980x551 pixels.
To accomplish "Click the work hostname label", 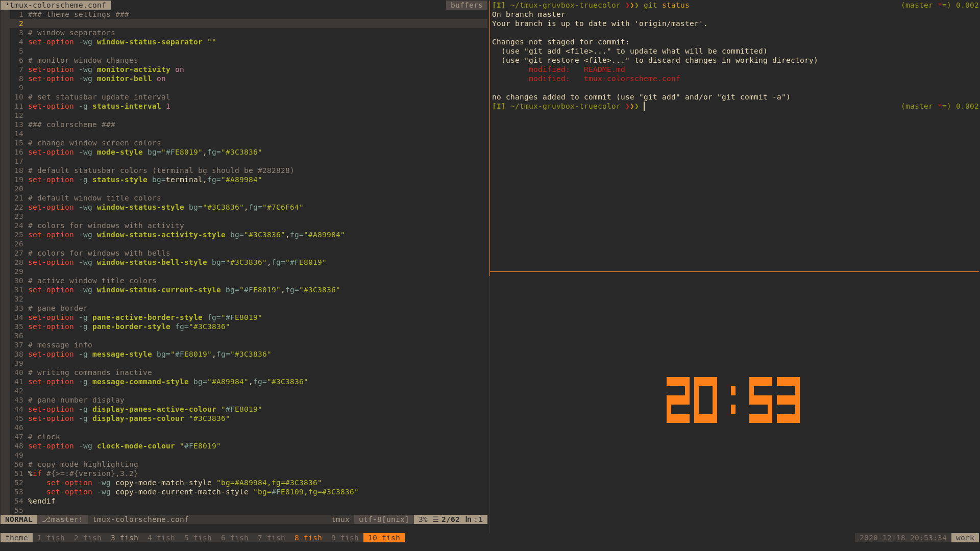I will [x=965, y=538].
